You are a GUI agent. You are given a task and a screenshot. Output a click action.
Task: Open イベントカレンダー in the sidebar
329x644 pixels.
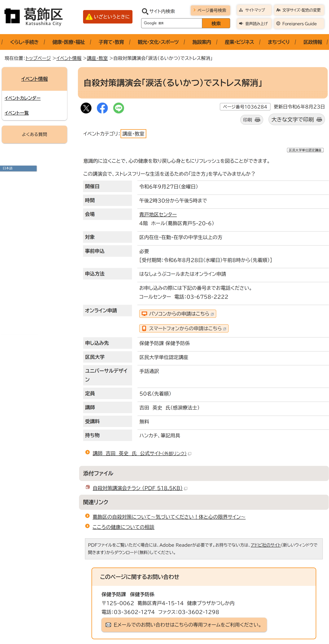tap(23, 98)
